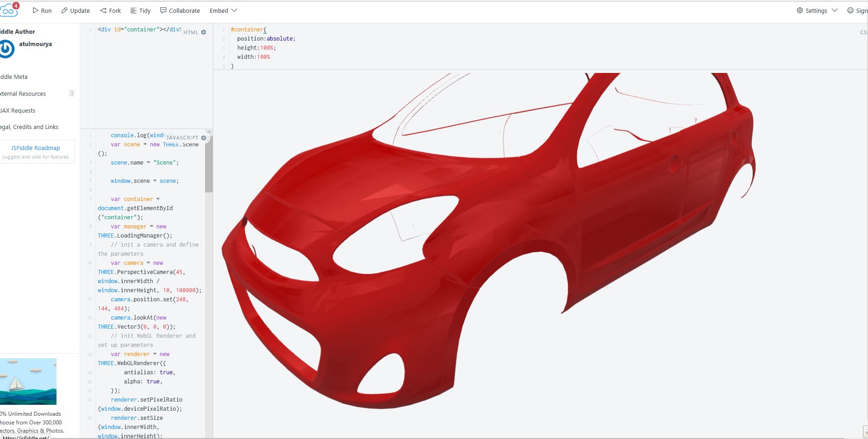Open the JavaScript panel gear settings

[204, 138]
